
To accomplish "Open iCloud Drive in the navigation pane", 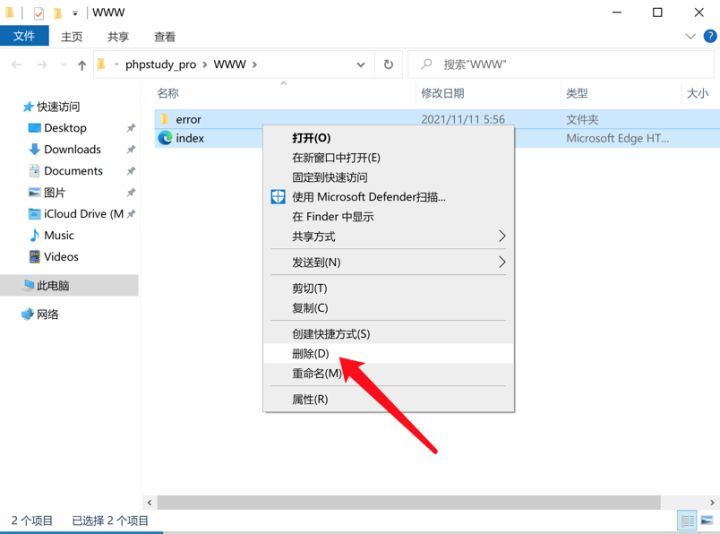I will click(76, 214).
